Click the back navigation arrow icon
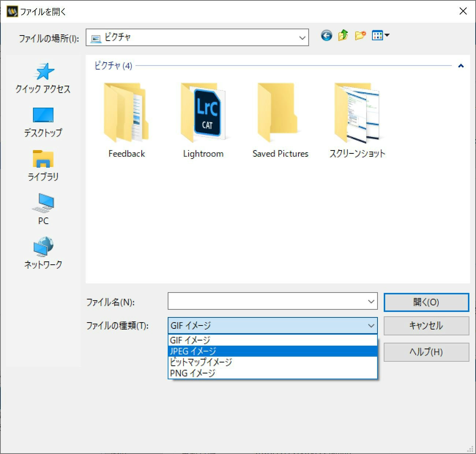 click(x=326, y=36)
